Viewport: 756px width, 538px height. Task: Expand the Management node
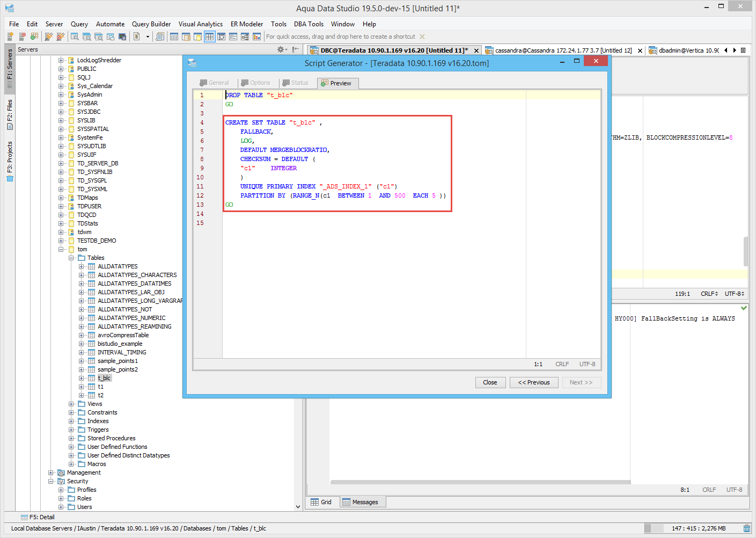50,472
